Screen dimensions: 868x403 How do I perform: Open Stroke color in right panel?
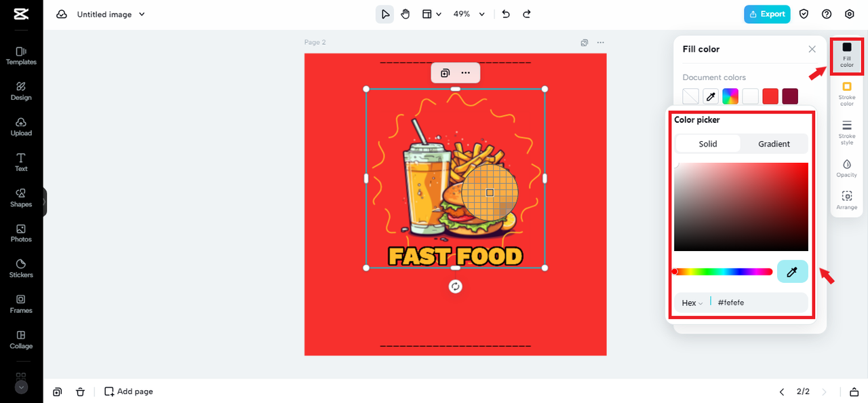(x=847, y=94)
